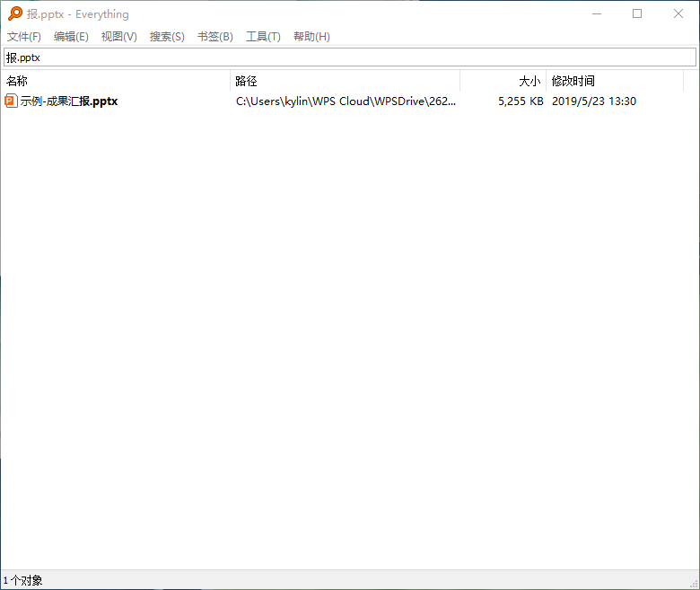700x590 pixels.
Task: Click the resize grip in status bar corner
Action: pos(694,584)
